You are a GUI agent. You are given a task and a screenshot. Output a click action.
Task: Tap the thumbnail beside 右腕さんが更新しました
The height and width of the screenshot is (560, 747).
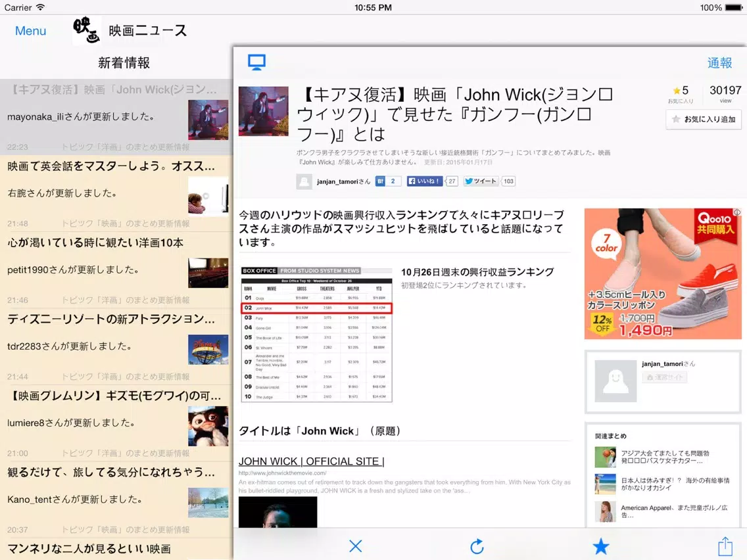pyautogui.click(x=208, y=196)
